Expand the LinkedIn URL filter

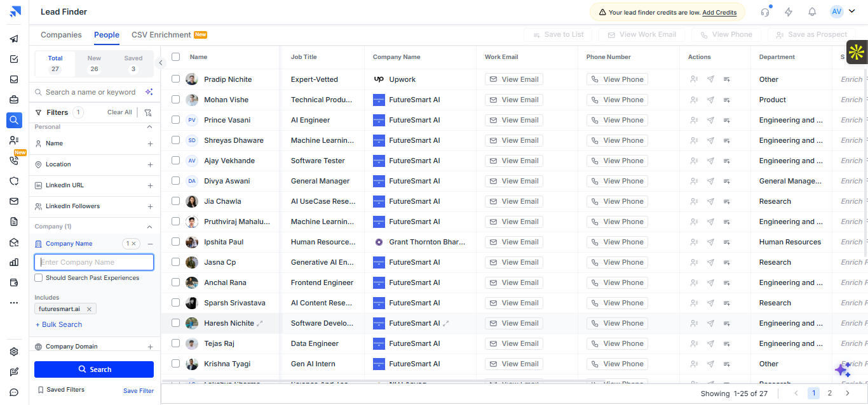150,186
